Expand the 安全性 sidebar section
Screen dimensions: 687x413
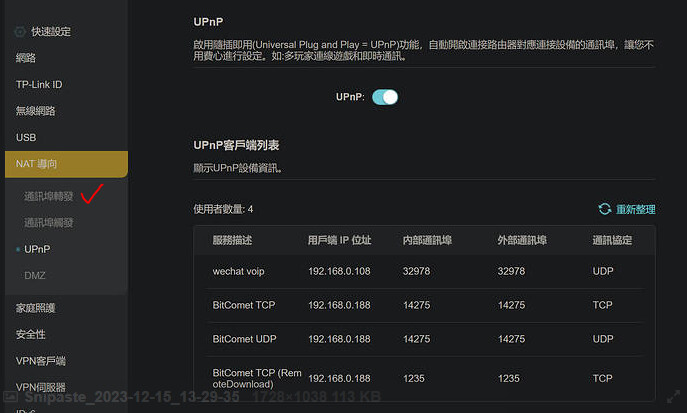pyautogui.click(x=30, y=334)
